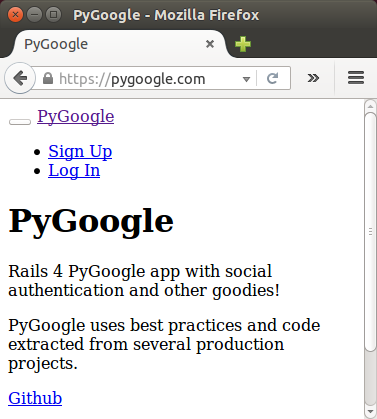This screenshot has height=419, width=377.
Task: Close the PyGoogle tab with its X
Action: coord(210,44)
